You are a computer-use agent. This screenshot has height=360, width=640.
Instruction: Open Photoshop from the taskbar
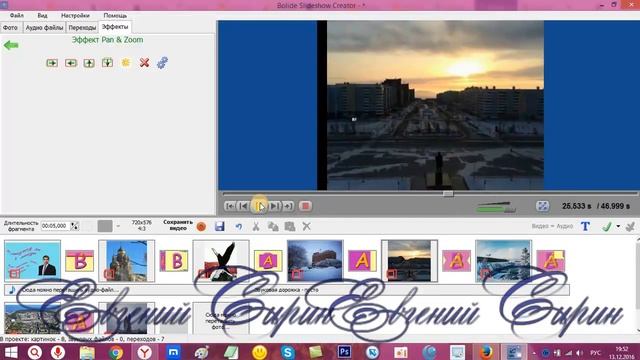[x=344, y=352]
